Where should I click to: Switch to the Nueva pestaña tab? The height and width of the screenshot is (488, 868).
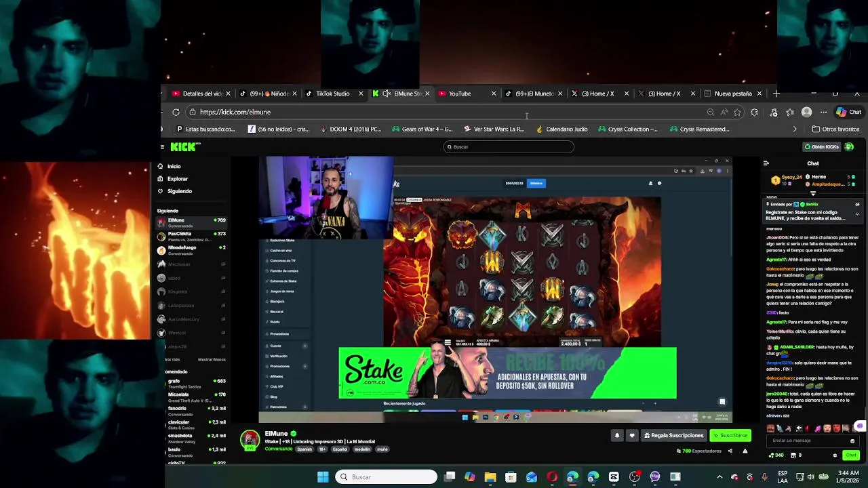click(x=733, y=94)
